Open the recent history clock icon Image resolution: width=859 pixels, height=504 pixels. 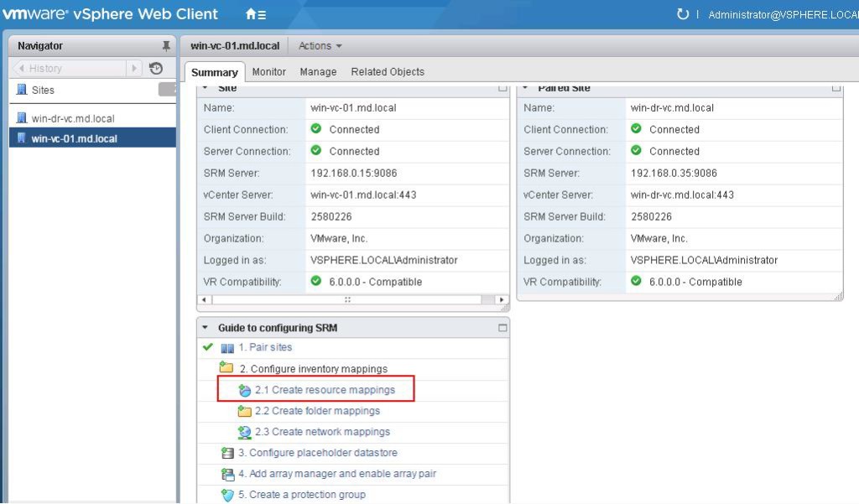156,69
